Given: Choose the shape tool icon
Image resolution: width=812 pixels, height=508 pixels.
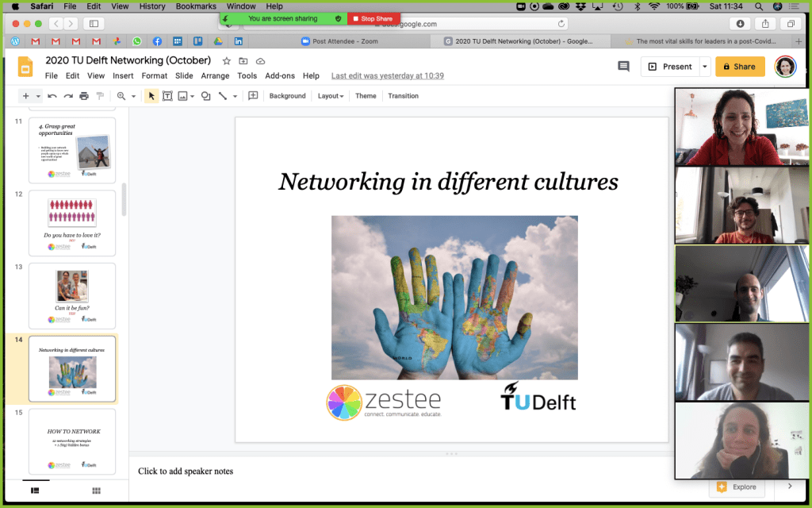Looking at the screenshot, I should point(205,96).
